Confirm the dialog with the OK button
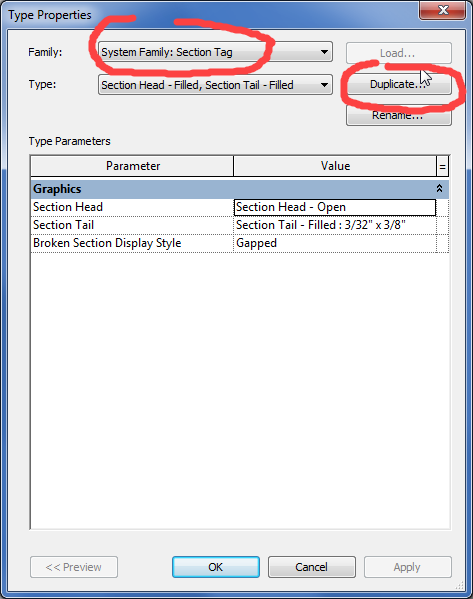The width and height of the screenshot is (473, 599). (216, 567)
